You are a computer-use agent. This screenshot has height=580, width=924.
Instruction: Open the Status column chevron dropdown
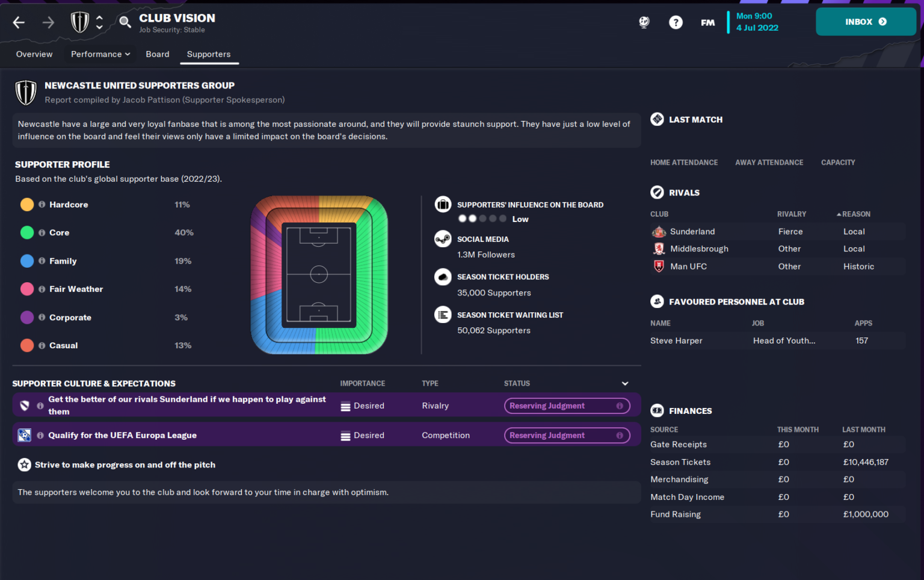coord(624,383)
